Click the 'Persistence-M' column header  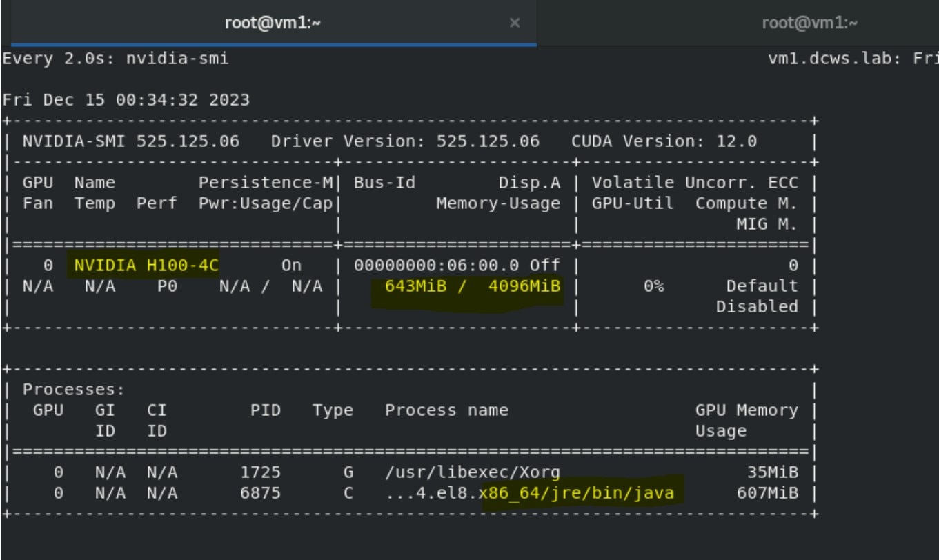(266, 183)
